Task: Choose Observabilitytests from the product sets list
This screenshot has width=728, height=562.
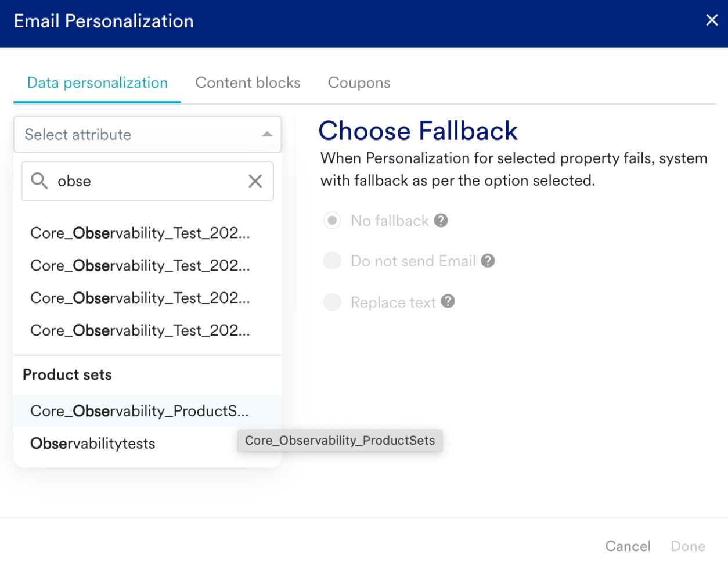Action: 93,444
